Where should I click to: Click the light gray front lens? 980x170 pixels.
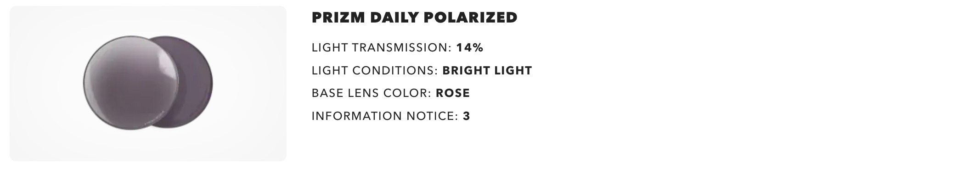click(130, 83)
